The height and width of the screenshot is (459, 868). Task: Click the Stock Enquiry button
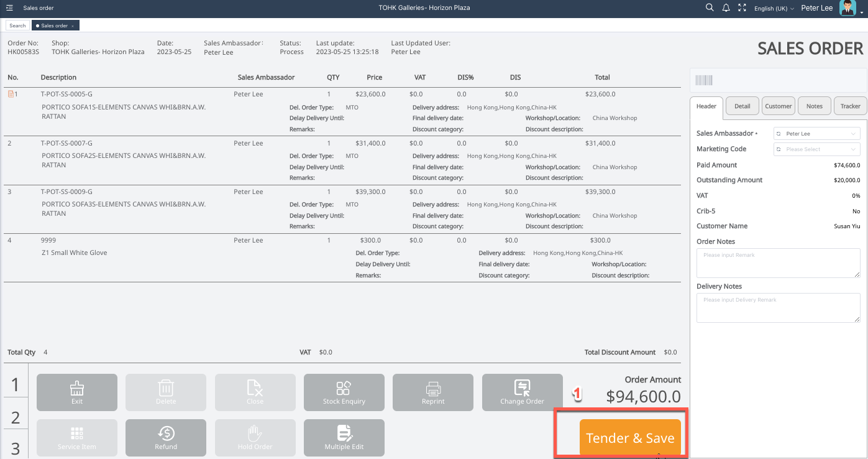point(344,392)
